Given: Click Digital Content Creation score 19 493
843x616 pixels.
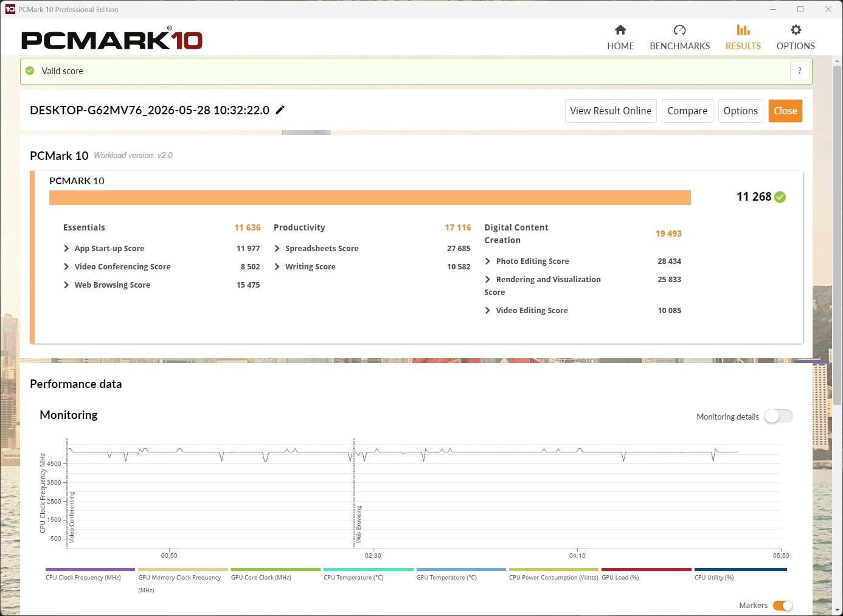Looking at the screenshot, I should (668, 234).
